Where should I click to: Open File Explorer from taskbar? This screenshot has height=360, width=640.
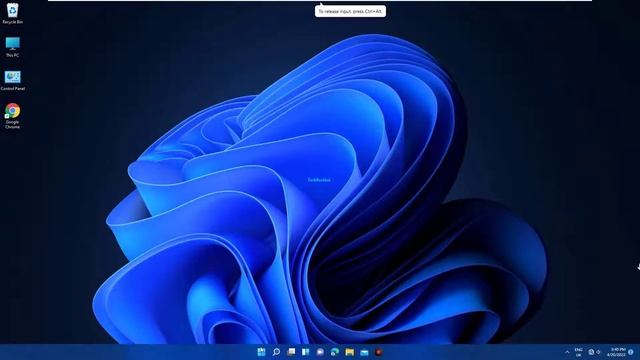[350, 352]
